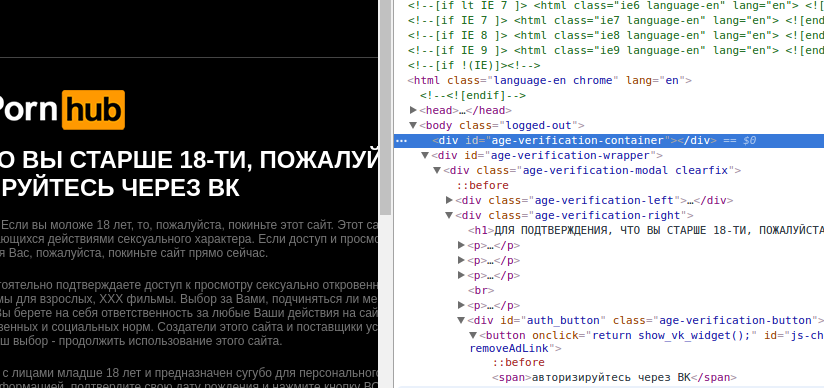Select the ::before pseudo-element inside the button

pyautogui.click(x=518, y=363)
